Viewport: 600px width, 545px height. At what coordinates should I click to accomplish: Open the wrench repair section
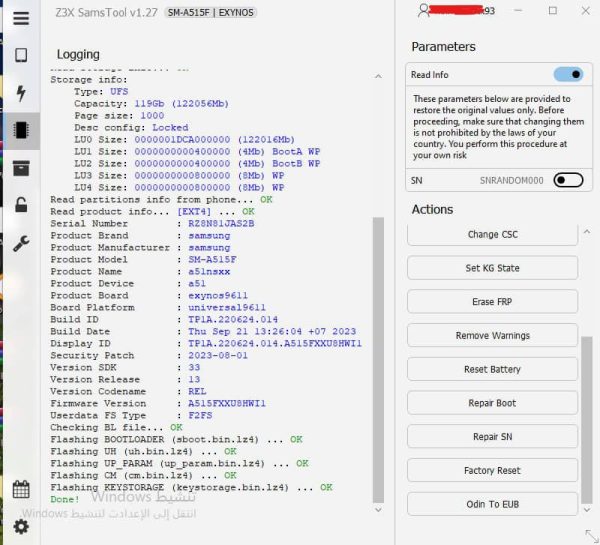tap(21, 243)
